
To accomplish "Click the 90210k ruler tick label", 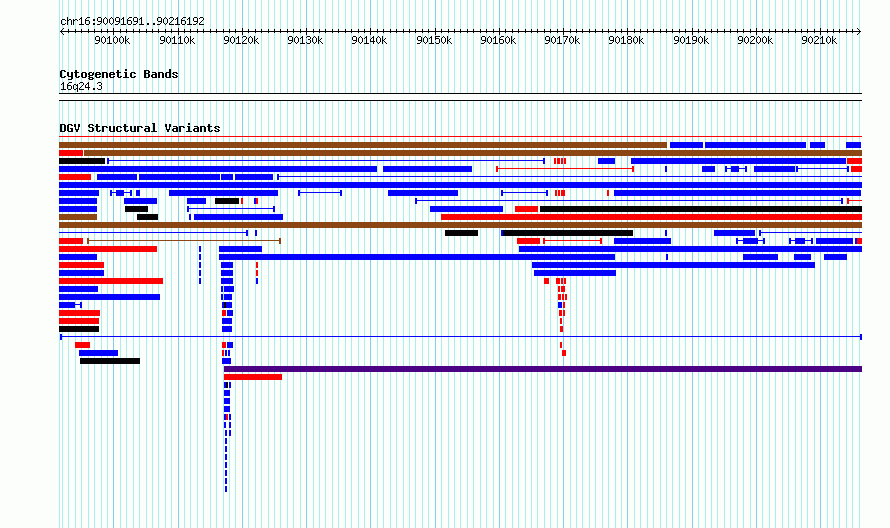I will click(820, 40).
